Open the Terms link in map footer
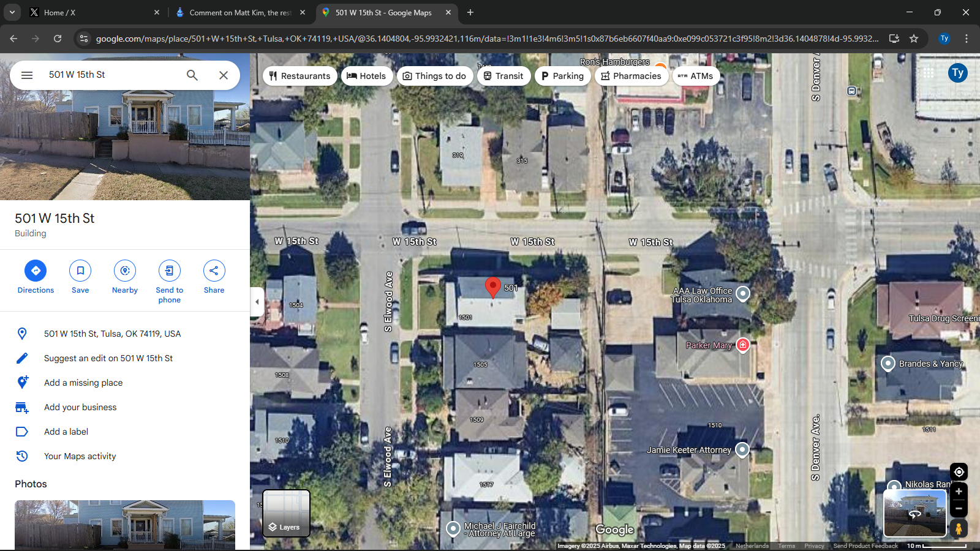The width and height of the screenshot is (980, 551). pos(786,546)
